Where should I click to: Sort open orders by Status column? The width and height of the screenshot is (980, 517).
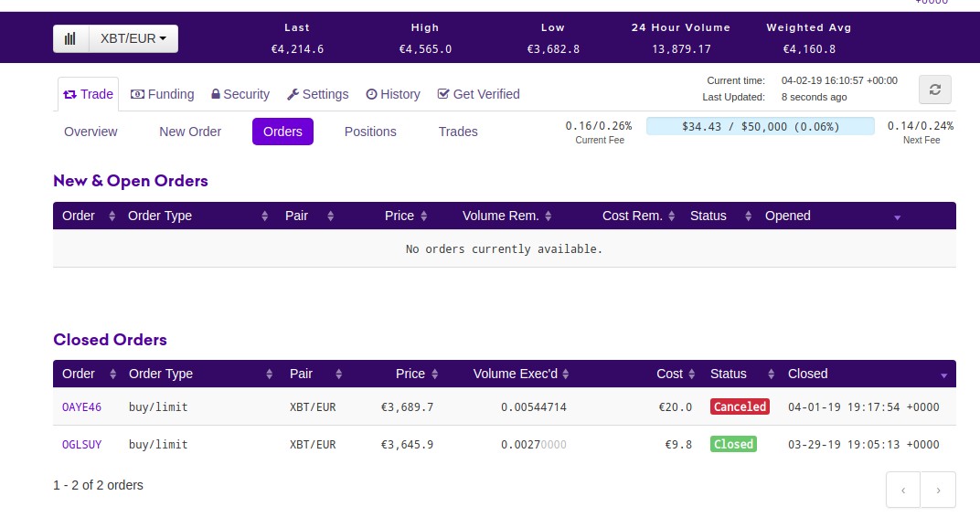pyautogui.click(x=720, y=216)
